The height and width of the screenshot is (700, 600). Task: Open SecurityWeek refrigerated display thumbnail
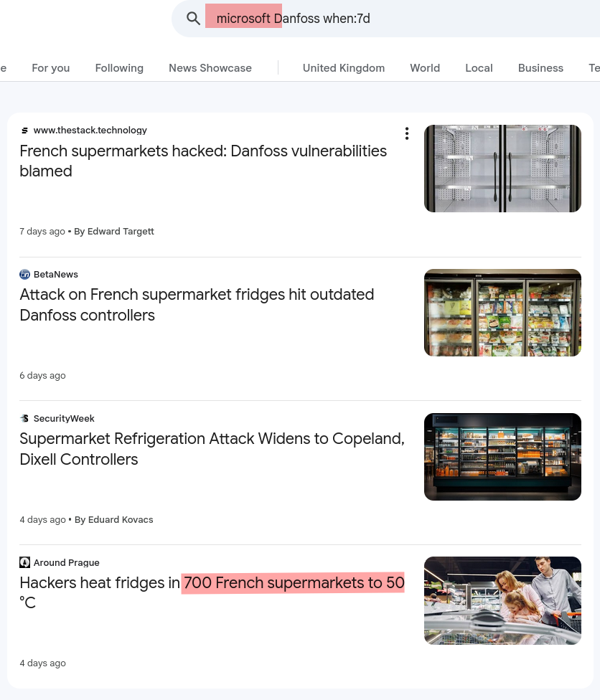point(502,457)
